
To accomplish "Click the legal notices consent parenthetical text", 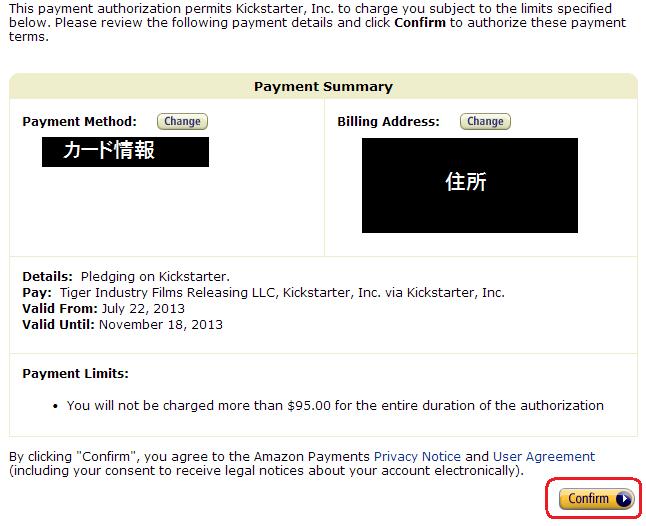I will click(x=266, y=471).
